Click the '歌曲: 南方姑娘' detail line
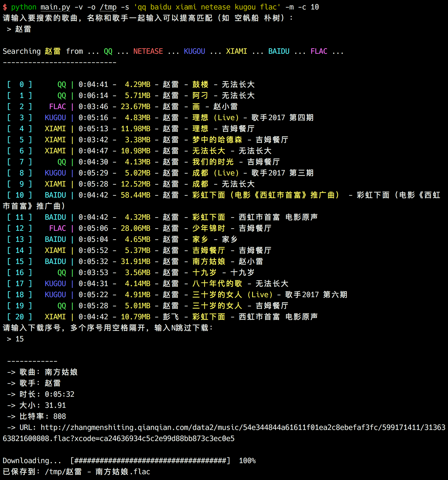 click(48, 372)
